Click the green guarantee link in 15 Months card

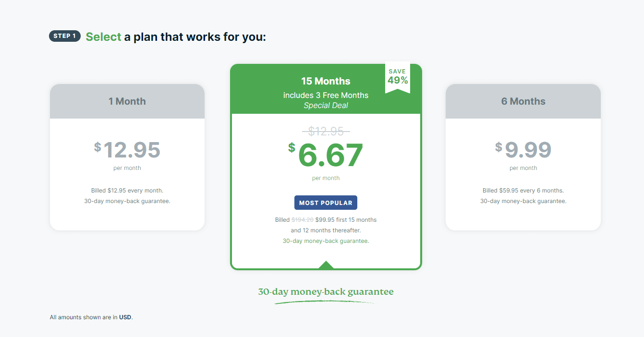pyautogui.click(x=326, y=241)
